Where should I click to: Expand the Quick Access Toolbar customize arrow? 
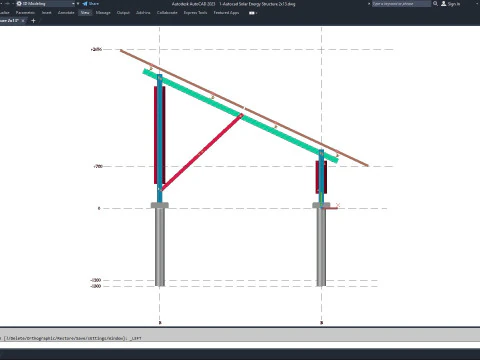click(x=78, y=4)
